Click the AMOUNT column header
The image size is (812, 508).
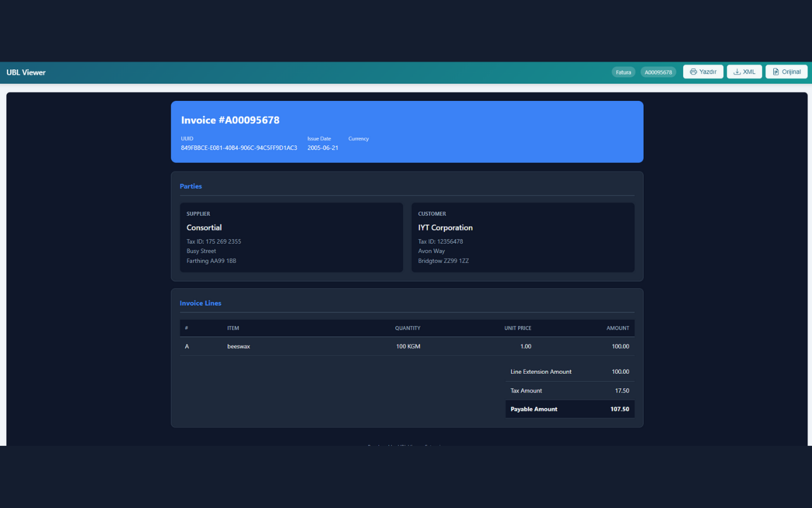point(618,328)
